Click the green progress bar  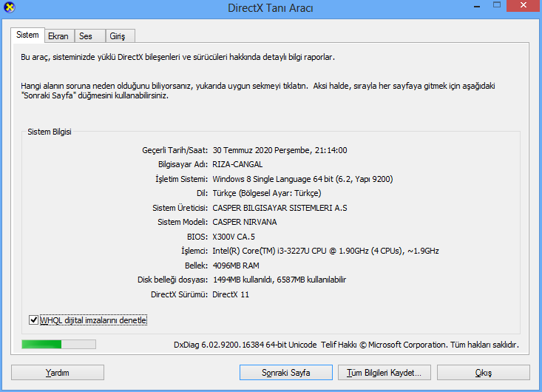[x=58, y=344]
